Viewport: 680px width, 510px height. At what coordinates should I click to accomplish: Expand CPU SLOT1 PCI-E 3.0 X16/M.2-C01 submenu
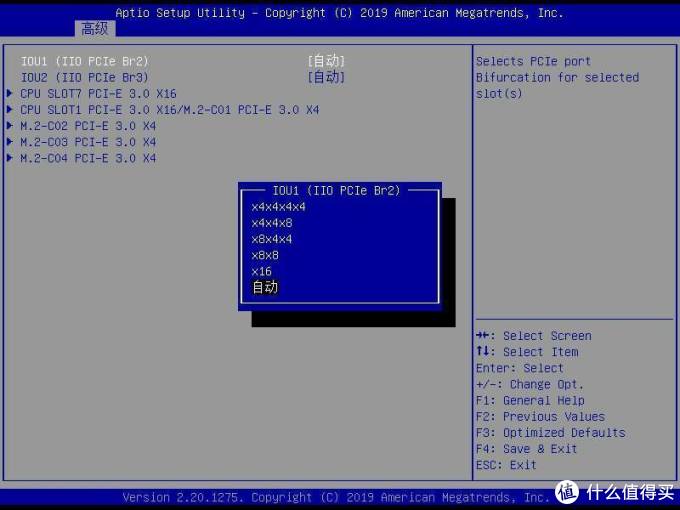169,109
